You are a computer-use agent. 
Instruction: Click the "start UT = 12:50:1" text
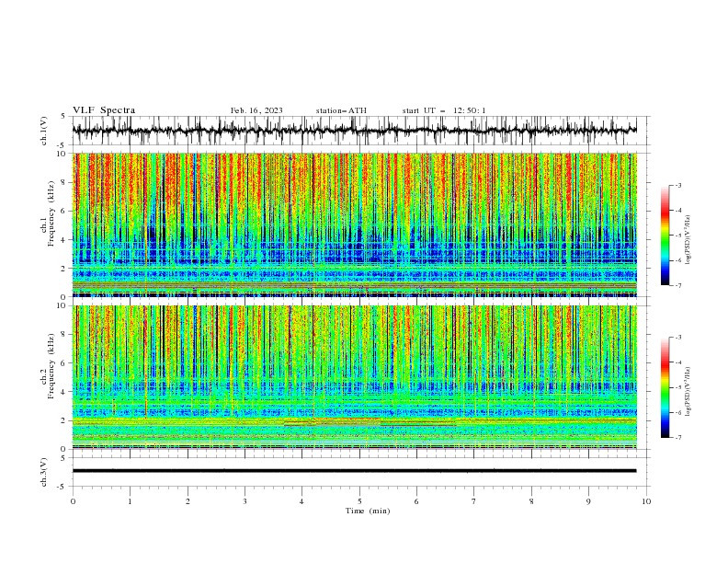[444, 110]
